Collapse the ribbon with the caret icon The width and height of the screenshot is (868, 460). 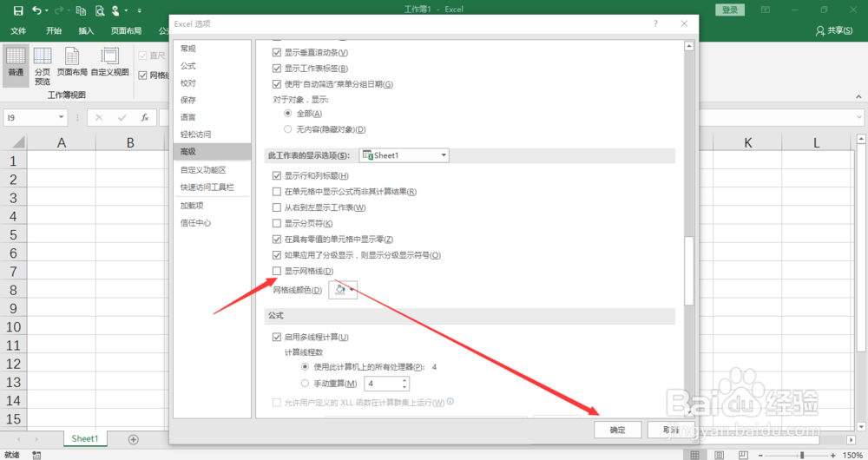point(858,96)
